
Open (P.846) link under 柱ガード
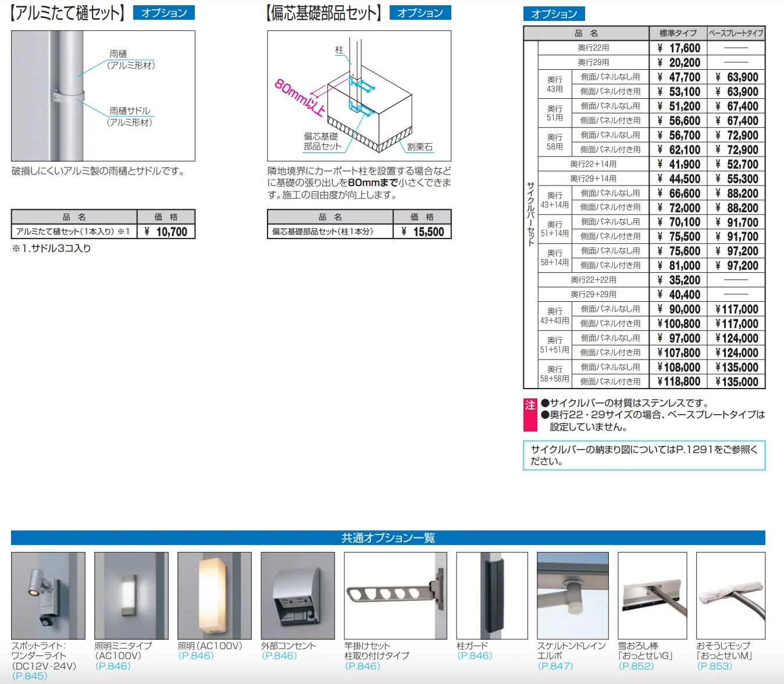[x=475, y=655]
